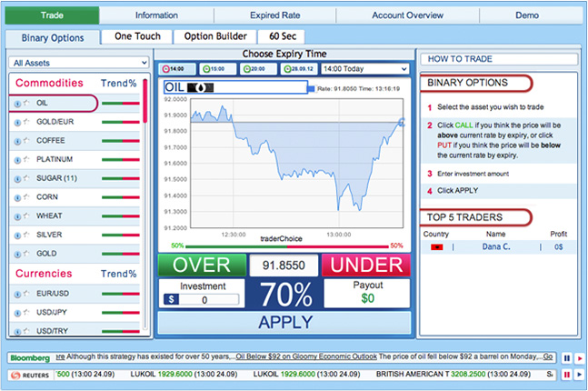Choose the 28.09.12 expiry date option

point(297,68)
